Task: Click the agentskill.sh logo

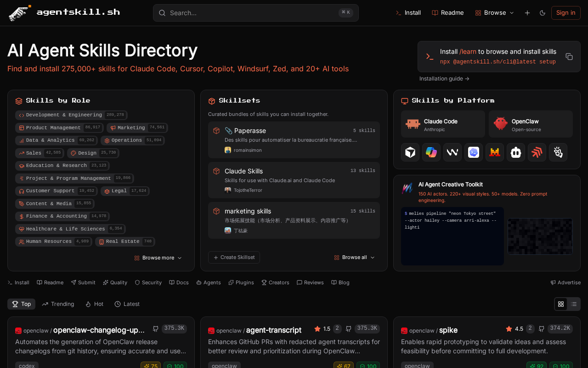Action: (x=64, y=13)
